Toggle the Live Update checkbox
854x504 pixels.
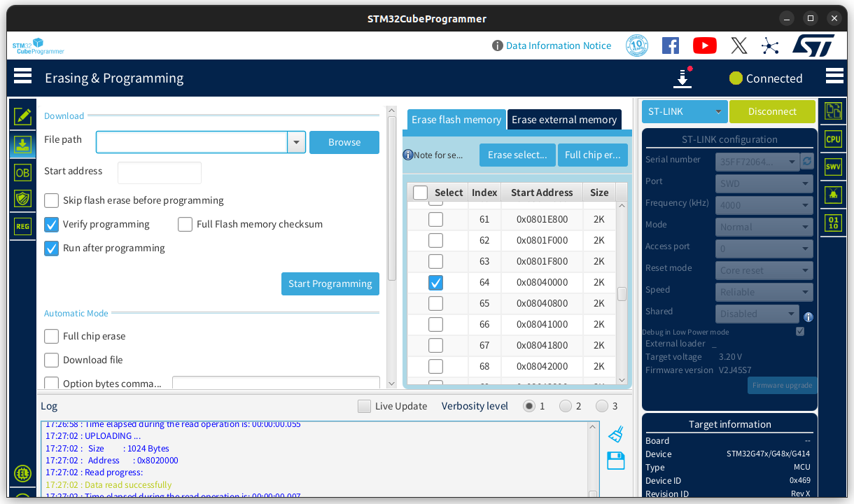click(364, 406)
